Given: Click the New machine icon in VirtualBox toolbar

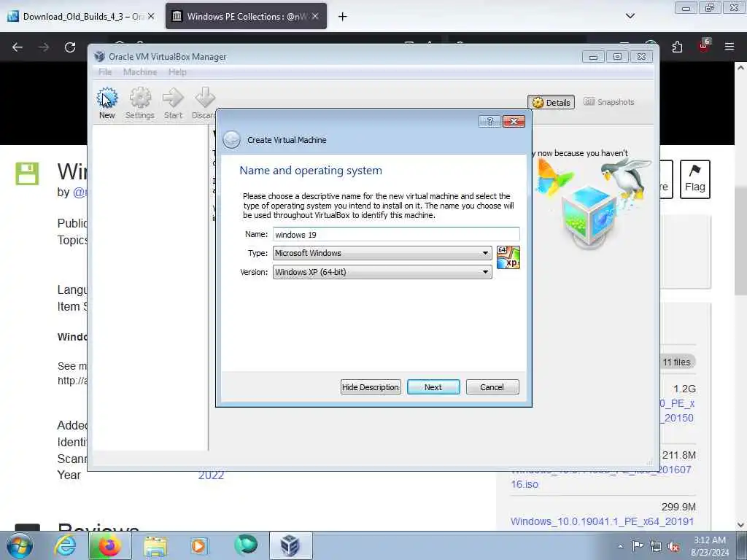Looking at the screenshot, I should (107, 103).
